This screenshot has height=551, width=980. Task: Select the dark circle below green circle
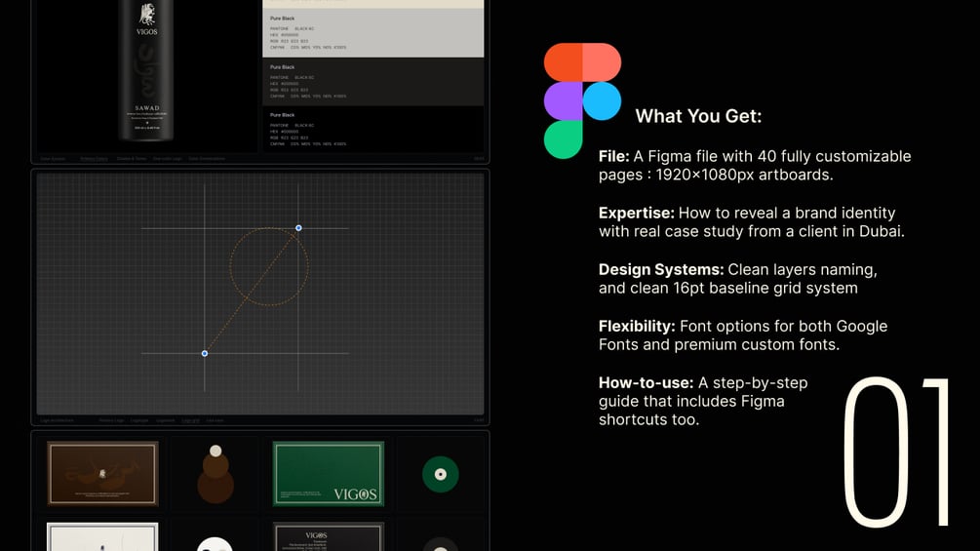[x=441, y=543]
